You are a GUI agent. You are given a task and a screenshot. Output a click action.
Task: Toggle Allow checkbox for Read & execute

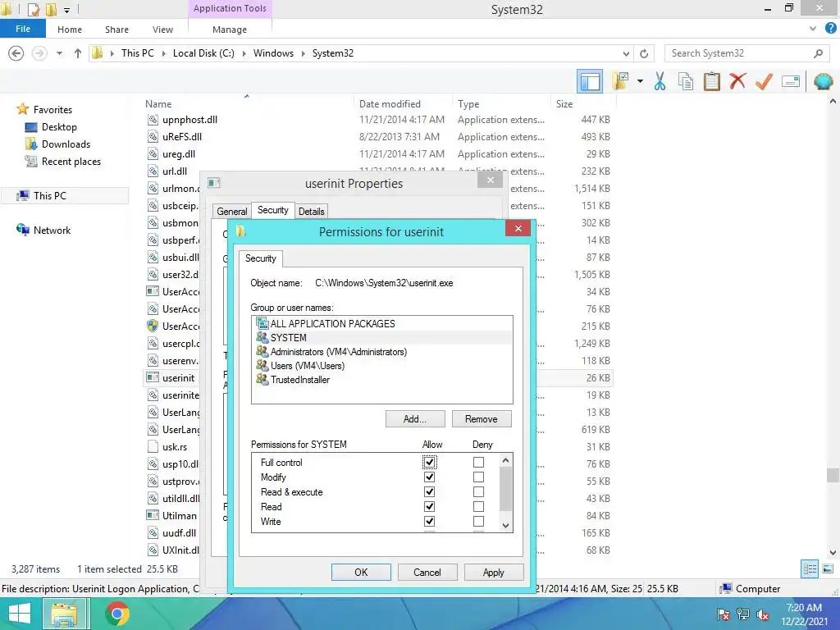coord(429,492)
